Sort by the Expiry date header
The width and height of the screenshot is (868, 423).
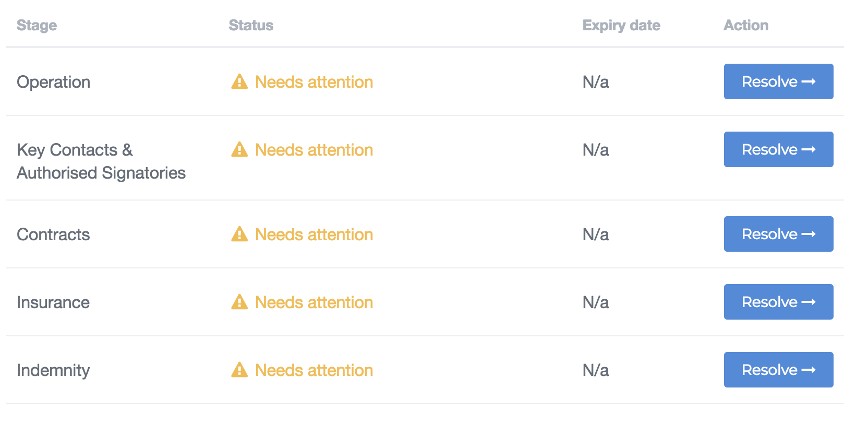tap(621, 25)
